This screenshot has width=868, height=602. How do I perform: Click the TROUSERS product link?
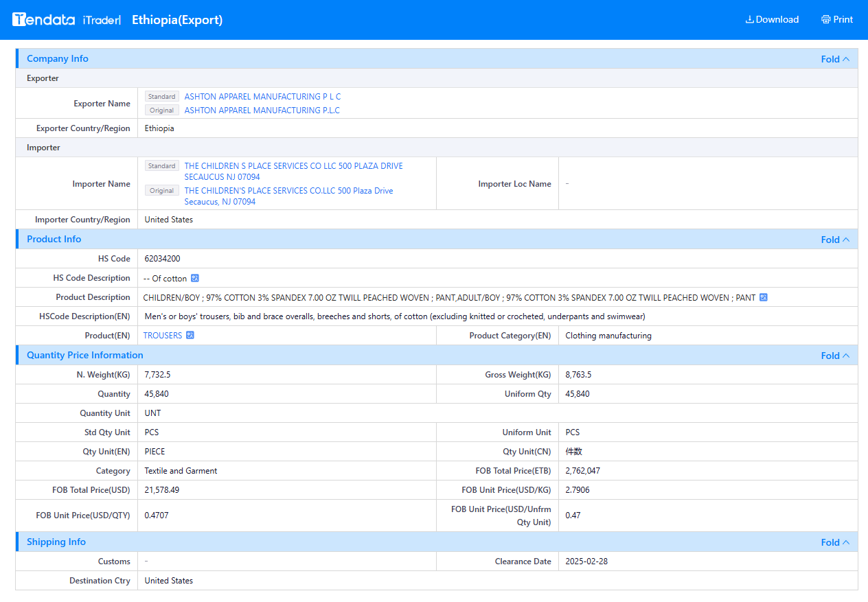coord(163,336)
